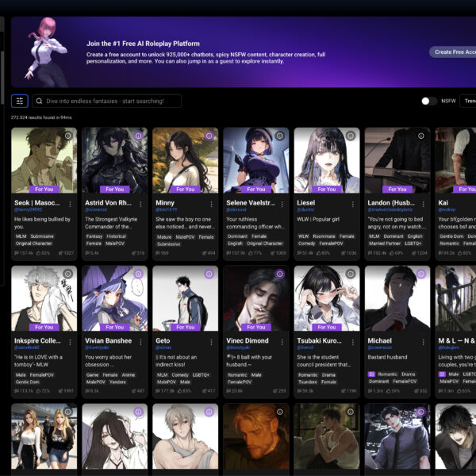Open Liesel character title
Screen dimensions: 476x476
[x=305, y=203]
